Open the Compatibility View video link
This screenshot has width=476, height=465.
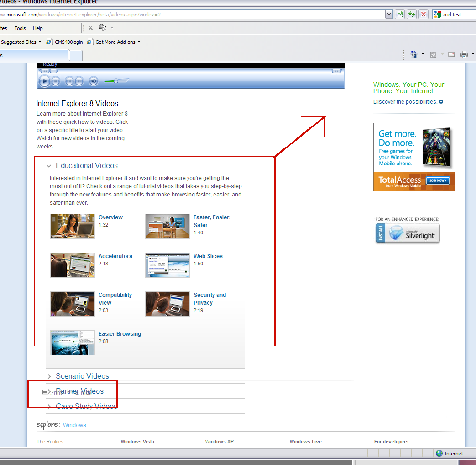(x=115, y=299)
